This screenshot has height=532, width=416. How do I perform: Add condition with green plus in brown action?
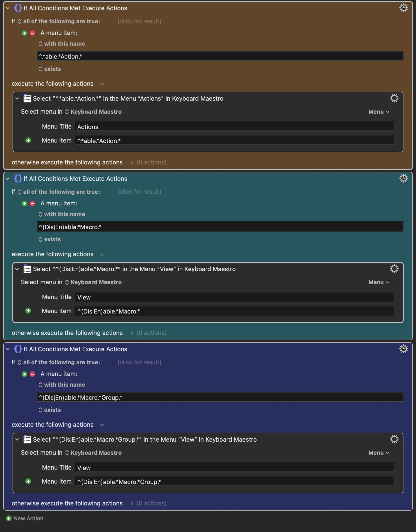pyautogui.click(x=24, y=33)
